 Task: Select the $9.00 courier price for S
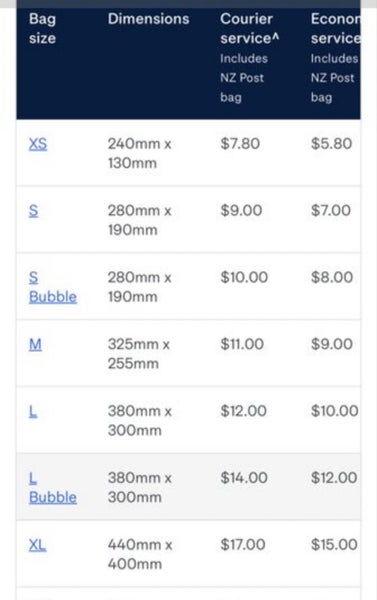point(241,210)
